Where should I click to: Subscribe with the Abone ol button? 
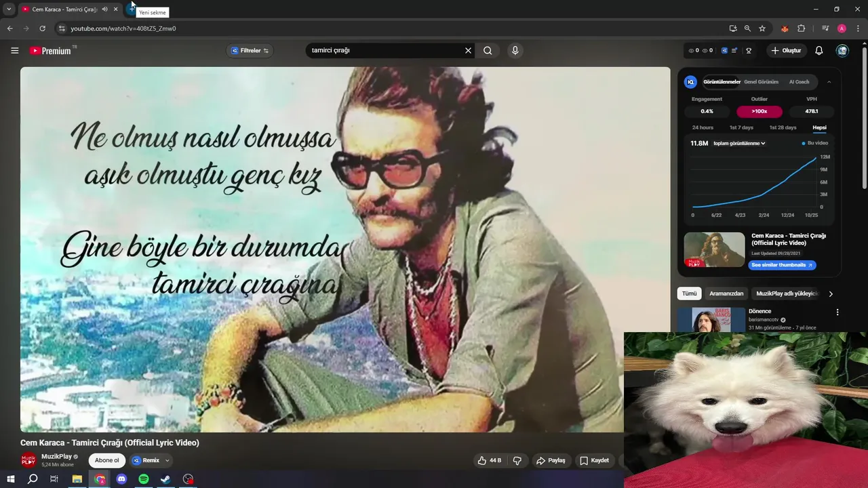[106, 460]
